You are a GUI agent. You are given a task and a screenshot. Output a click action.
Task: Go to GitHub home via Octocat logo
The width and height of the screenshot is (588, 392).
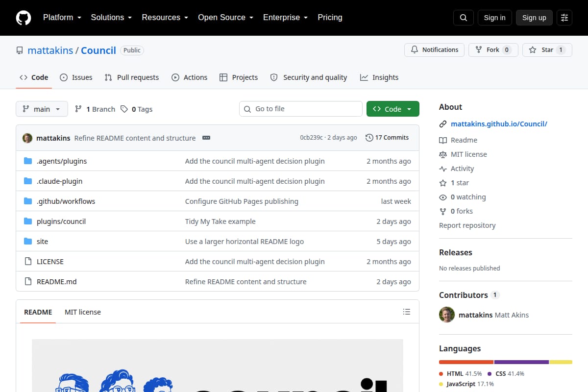tap(24, 18)
